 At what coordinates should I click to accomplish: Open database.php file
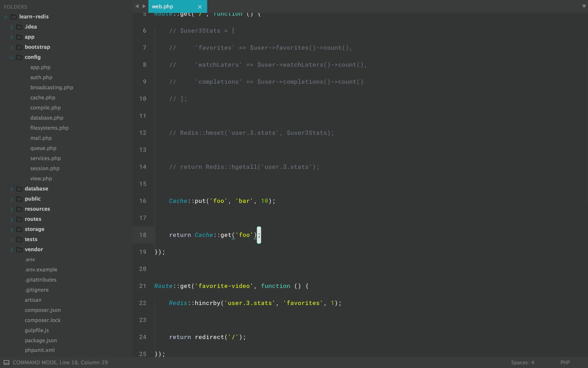coord(47,118)
